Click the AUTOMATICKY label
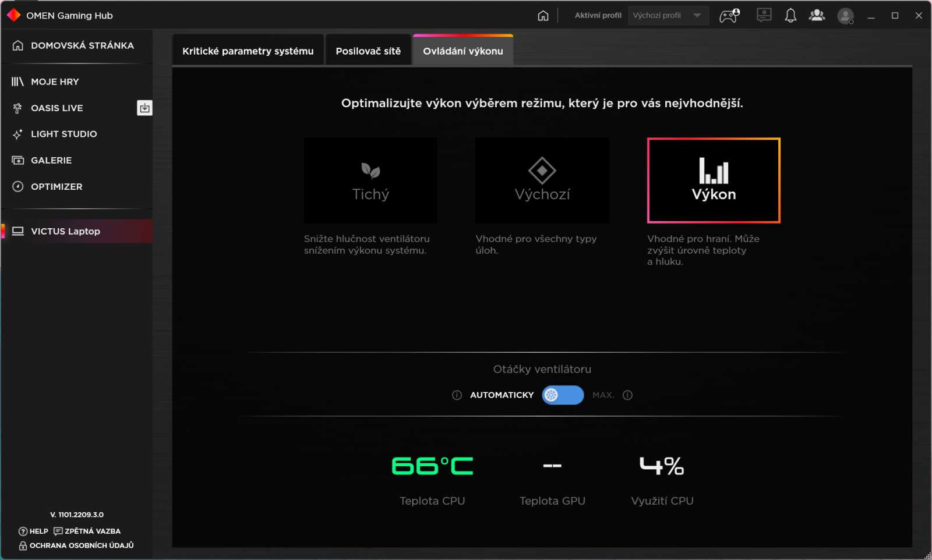932x560 pixels. pyautogui.click(x=502, y=395)
